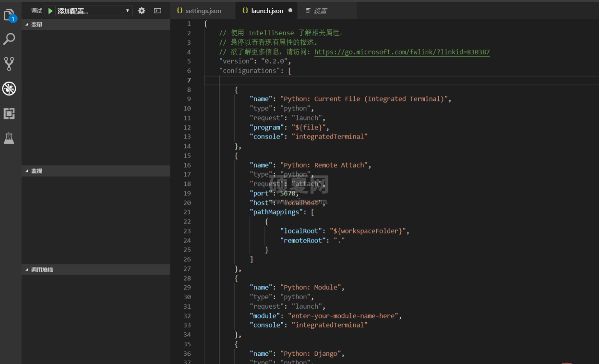This screenshot has width=599, height=364.
Task: Click the "configurations" line
Action: [x=255, y=71]
